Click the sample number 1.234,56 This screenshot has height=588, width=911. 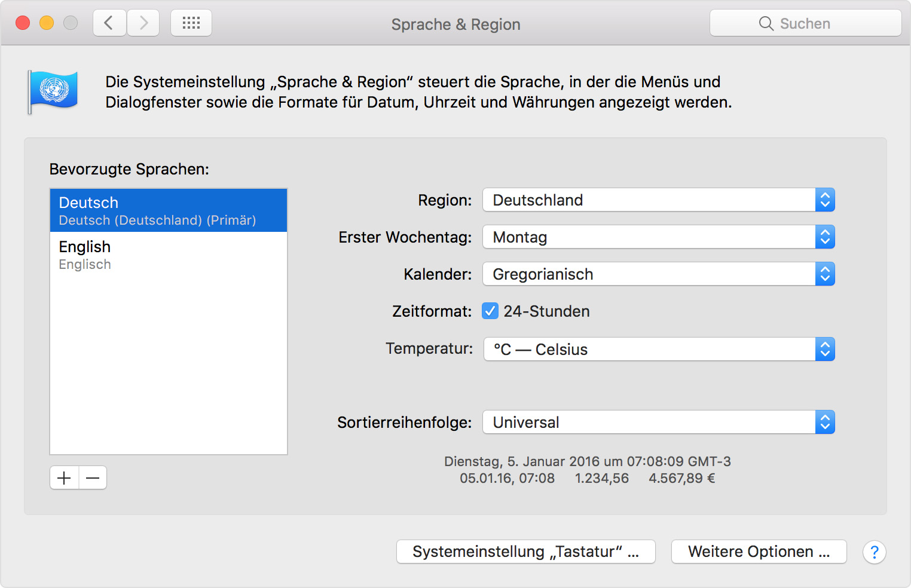point(602,478)
